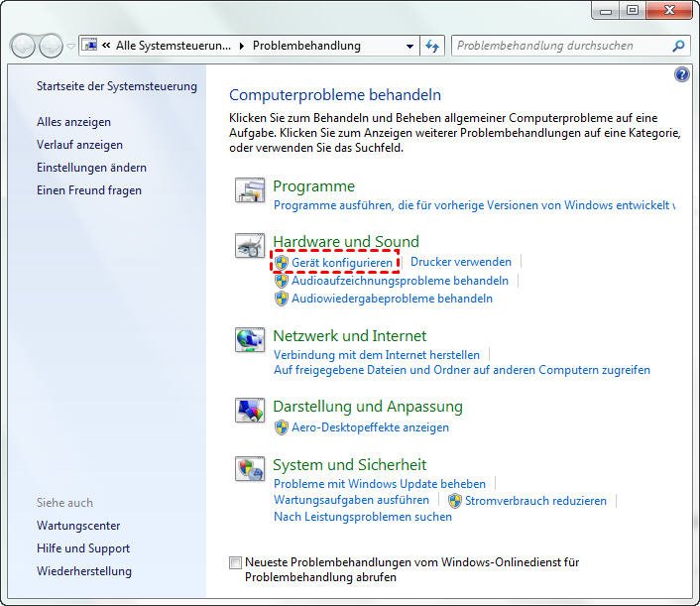The image size is (700, 606).
Task: Click the Siehe auch sidebar label
Action: pyautogui.click(x=64, y=503)
